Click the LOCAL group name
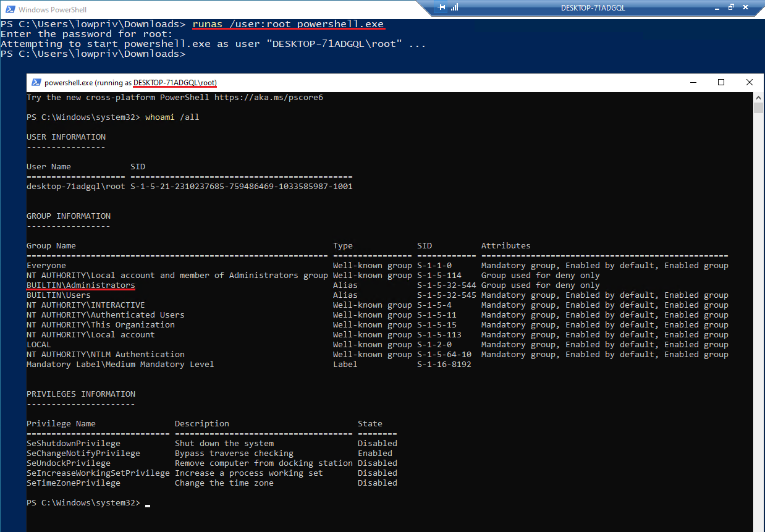Image resolution: width=765 pixels, height=532 pixels. click(39, 345)
